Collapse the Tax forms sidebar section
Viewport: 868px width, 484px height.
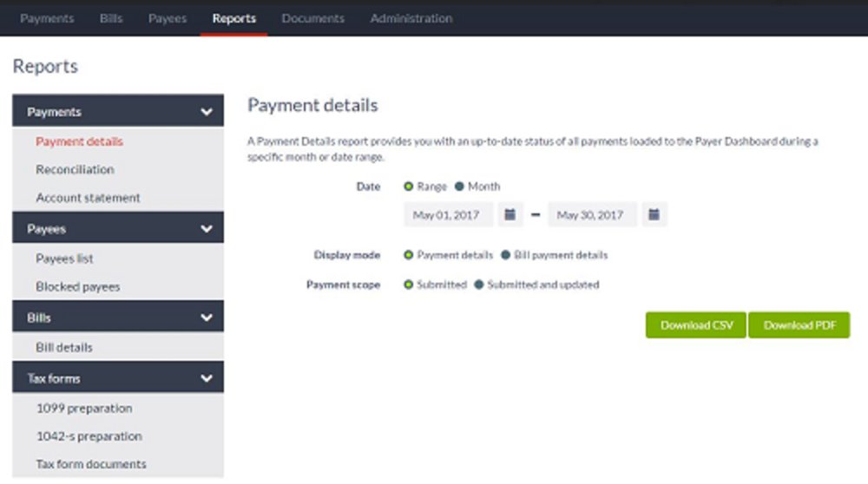pyautogui.click(x=207, y=378)
